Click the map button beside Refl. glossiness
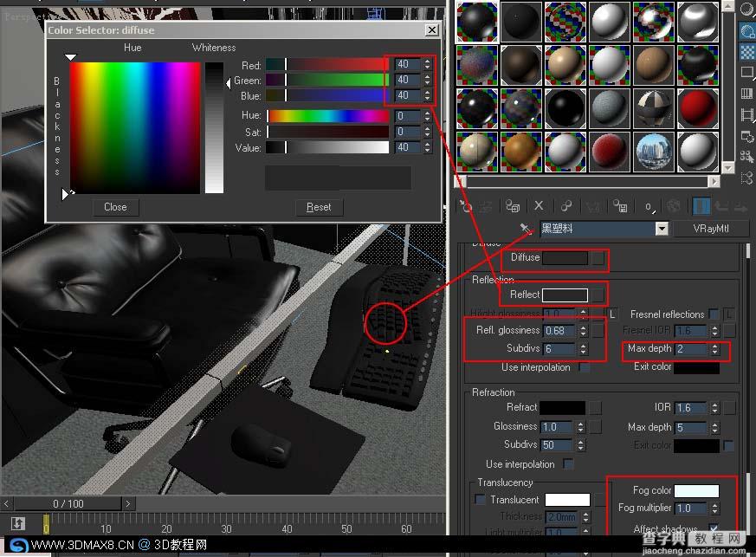Viewport: 756px width, 557px height. click(598, 331)
